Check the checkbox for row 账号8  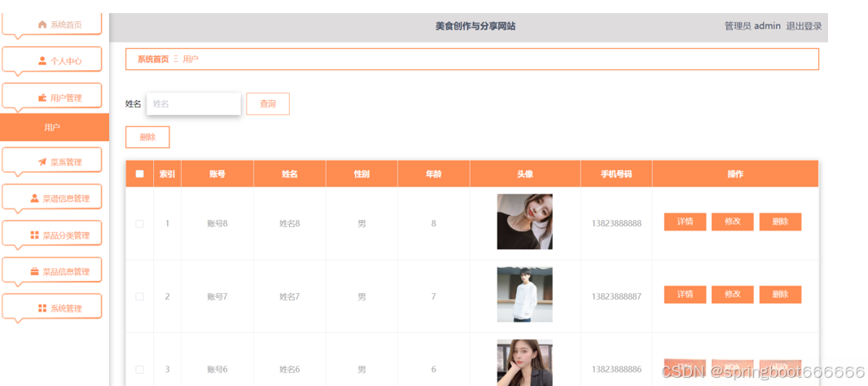coord(139,224)
